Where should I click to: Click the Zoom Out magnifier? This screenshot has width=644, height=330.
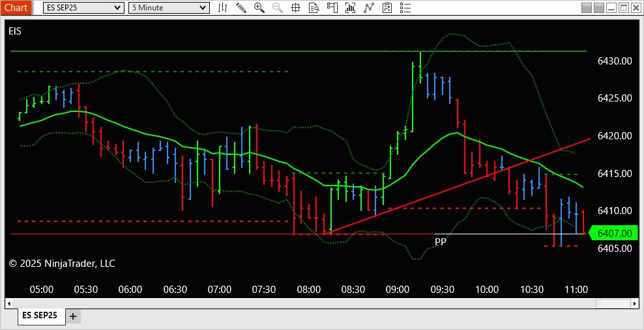click(277, 7)
